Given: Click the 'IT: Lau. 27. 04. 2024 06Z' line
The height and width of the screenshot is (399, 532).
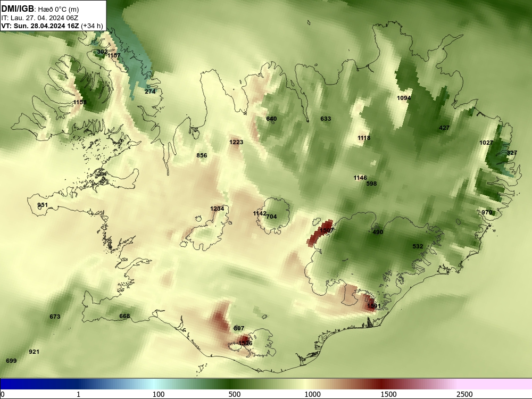Looking at the screenshot, I should (x=39, y=18).
